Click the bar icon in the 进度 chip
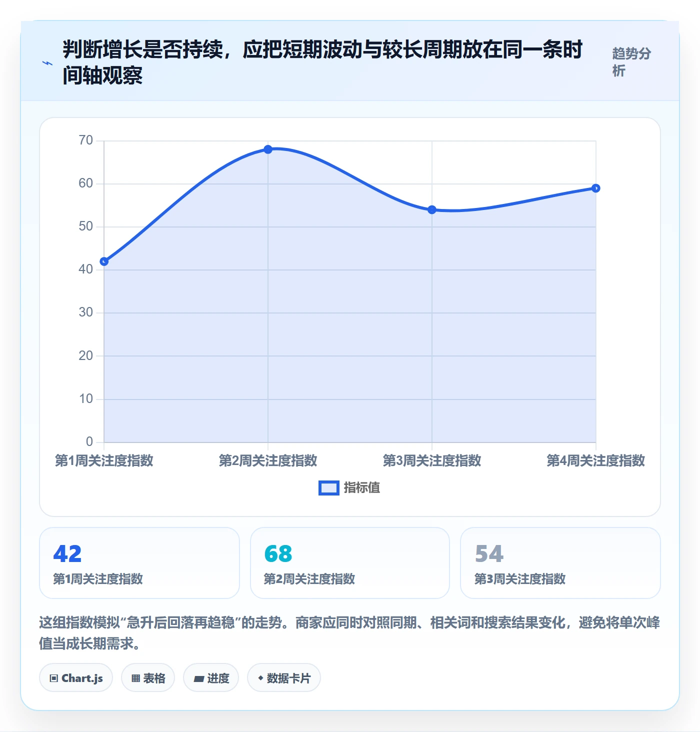 tap(199, 678)
